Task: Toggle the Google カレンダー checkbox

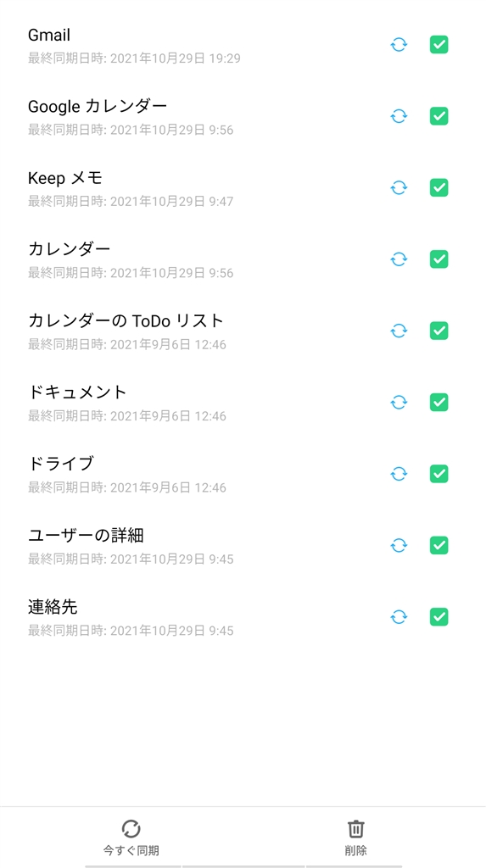Action: coord(439,116)
